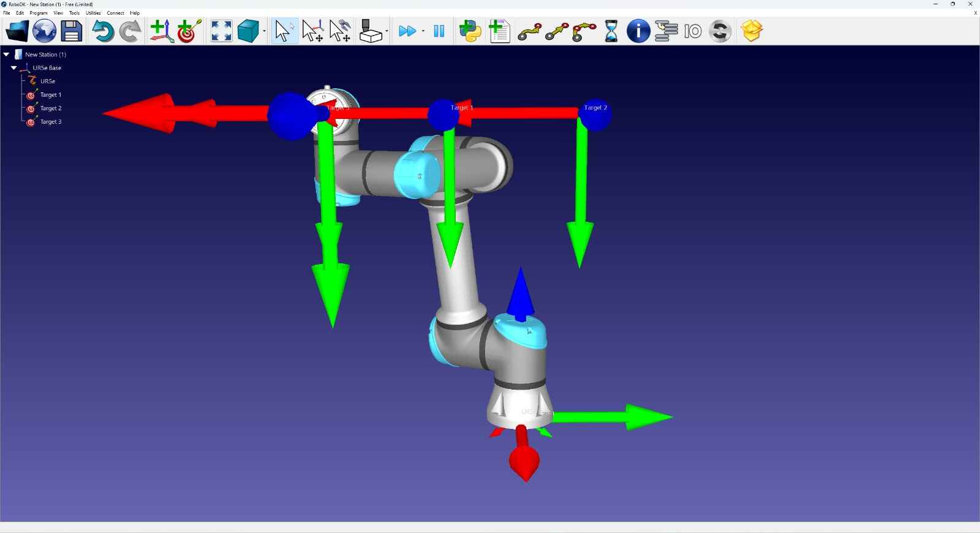Open the Utilities menu
The height and width of the screenshot is (533, 980).
[94, 13]
